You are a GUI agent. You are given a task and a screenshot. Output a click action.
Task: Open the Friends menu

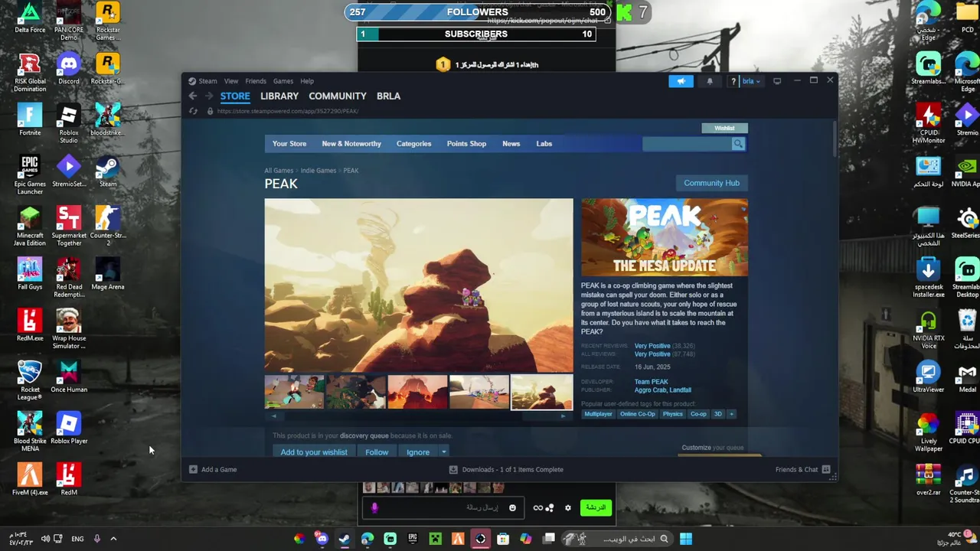point(256,81)
